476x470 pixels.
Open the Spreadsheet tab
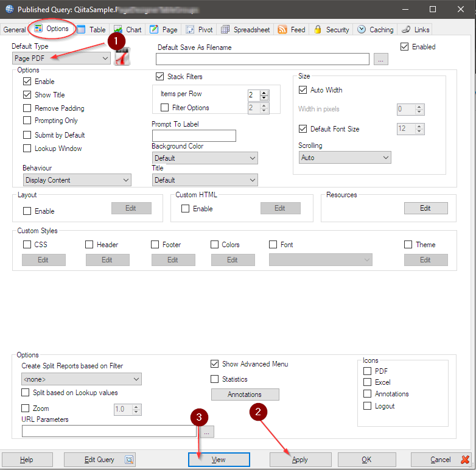[245, 30]
